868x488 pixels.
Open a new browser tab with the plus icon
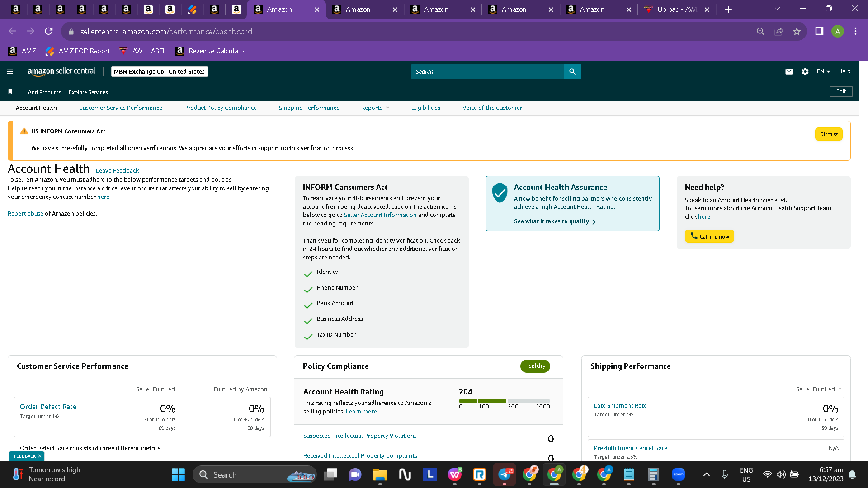click(728, 9)
